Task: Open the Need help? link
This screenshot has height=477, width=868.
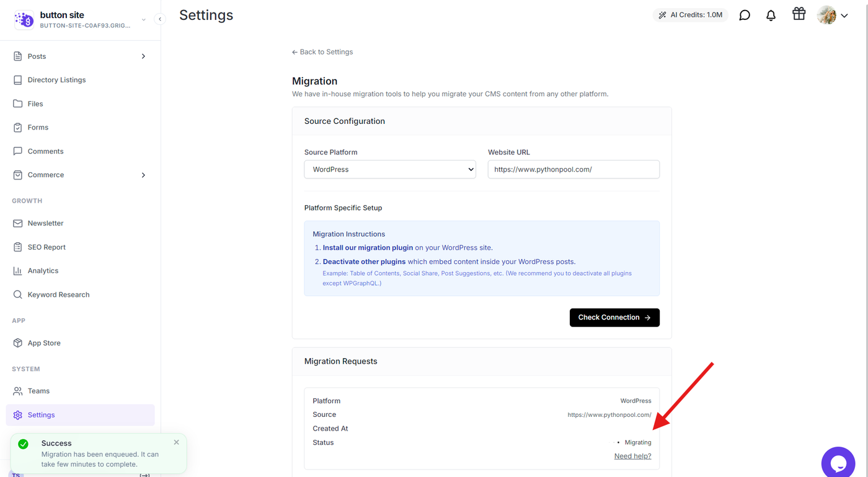Action: coord(632,456)
